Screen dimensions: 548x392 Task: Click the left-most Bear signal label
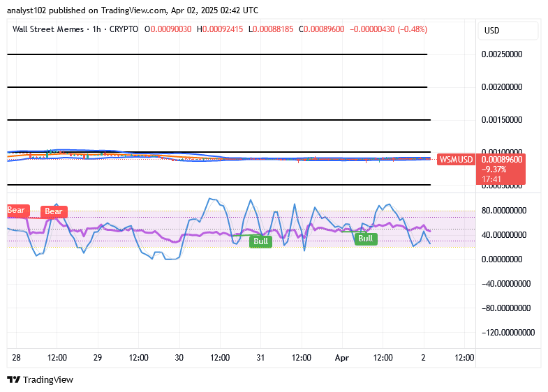(18, 210)
